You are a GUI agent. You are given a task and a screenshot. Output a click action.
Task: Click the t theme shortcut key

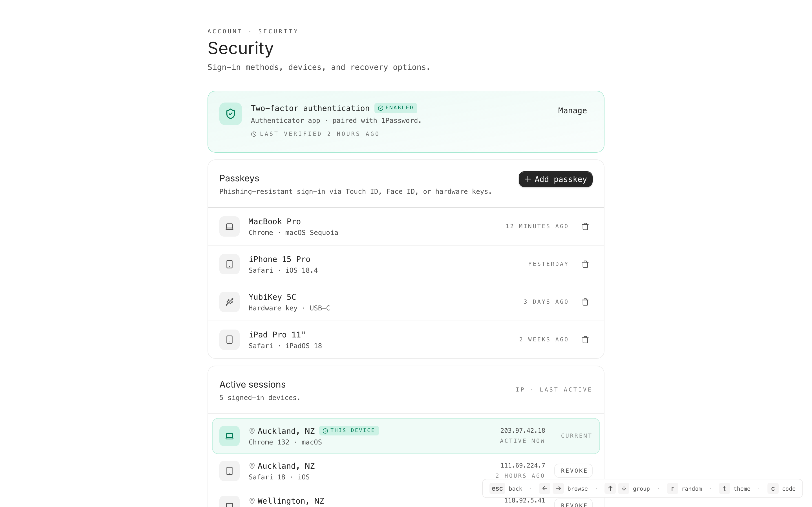(x=724, y=489)
